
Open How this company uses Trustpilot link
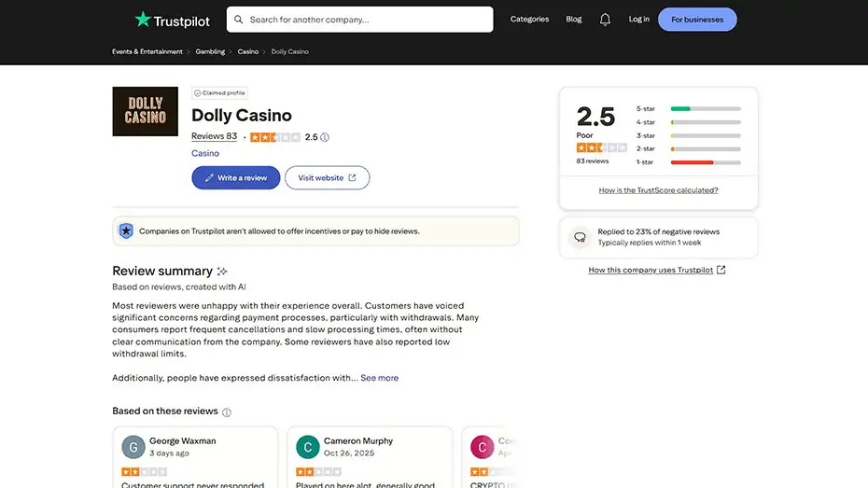click(651, 270)
